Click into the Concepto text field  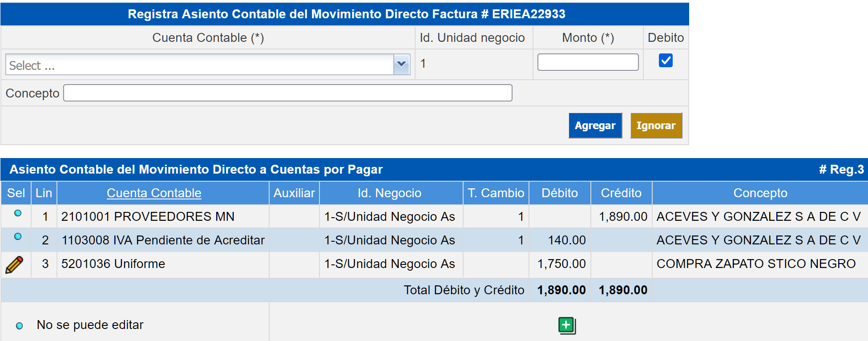point(287,93)
